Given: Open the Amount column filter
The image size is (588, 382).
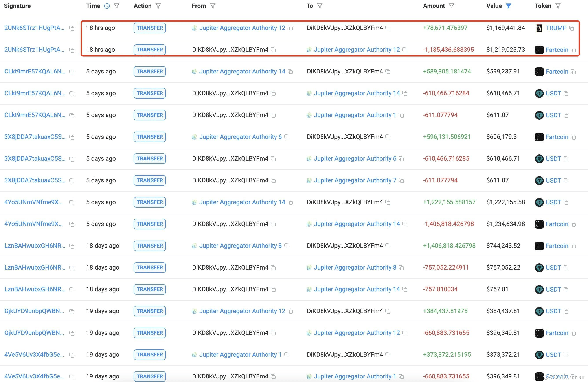Looking at the screenshot, I should 452,6.
